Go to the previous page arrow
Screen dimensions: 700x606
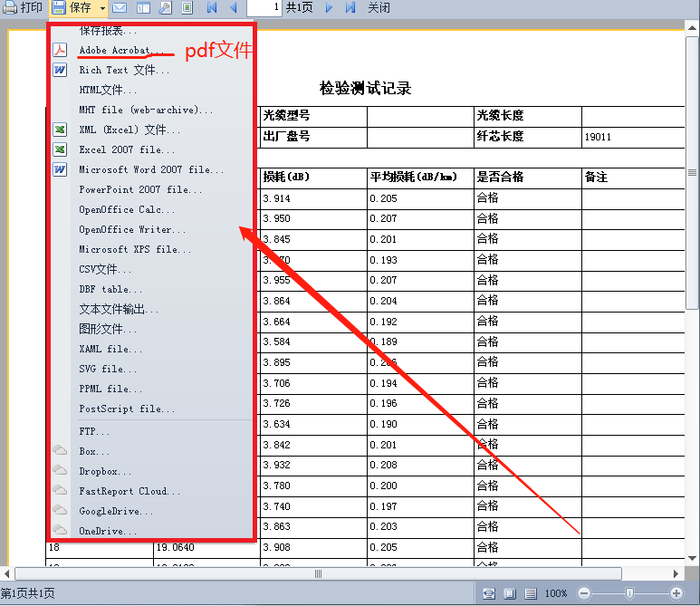coord(233,8)
